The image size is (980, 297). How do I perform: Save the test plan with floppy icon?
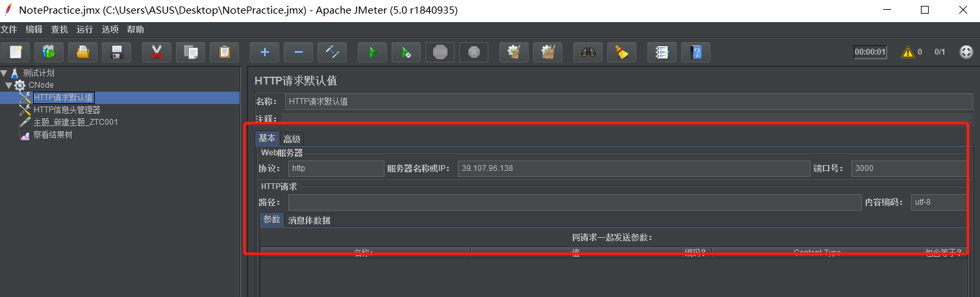tap(117, 52)
